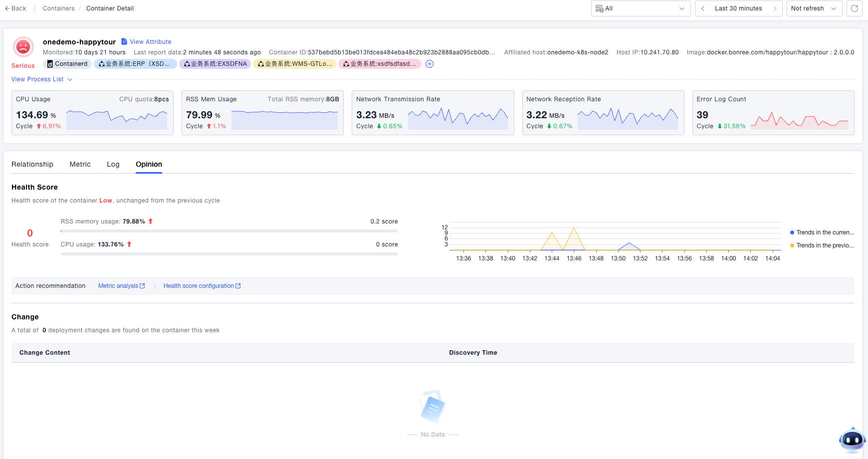868x459 pixels.
Task: Go to previous time range arrow
Action: coord(703,8)
